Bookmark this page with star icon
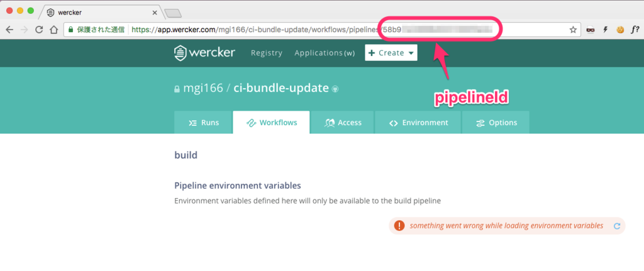Viewport: 644px width, 271px height. point(573,30)
